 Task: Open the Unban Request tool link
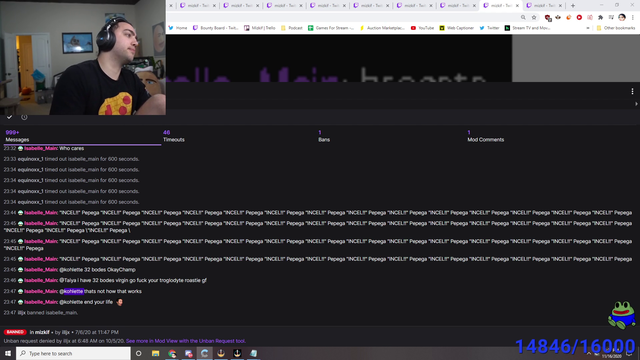point(186,341)
